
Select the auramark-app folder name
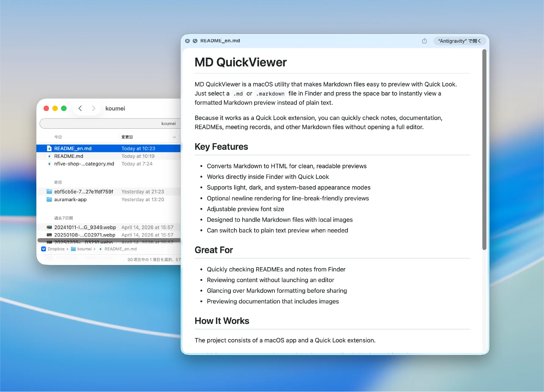(x=70, y=199)
